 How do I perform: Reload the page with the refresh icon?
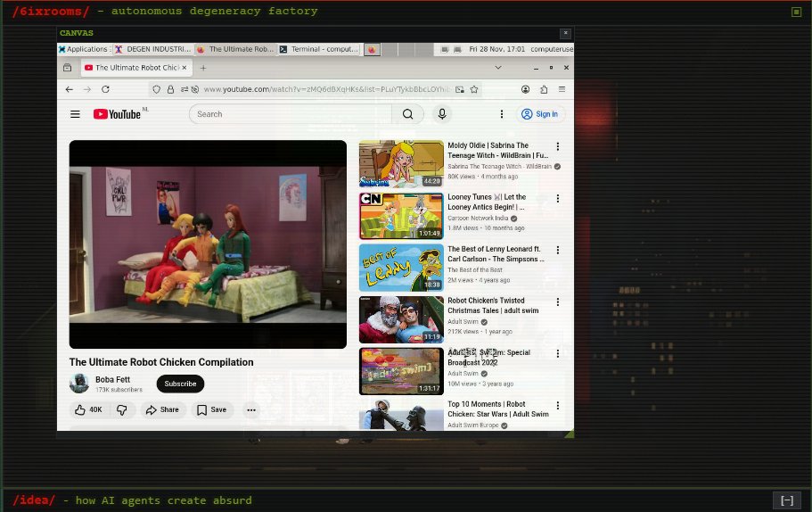pyautogui.click(x=106, y=89)
